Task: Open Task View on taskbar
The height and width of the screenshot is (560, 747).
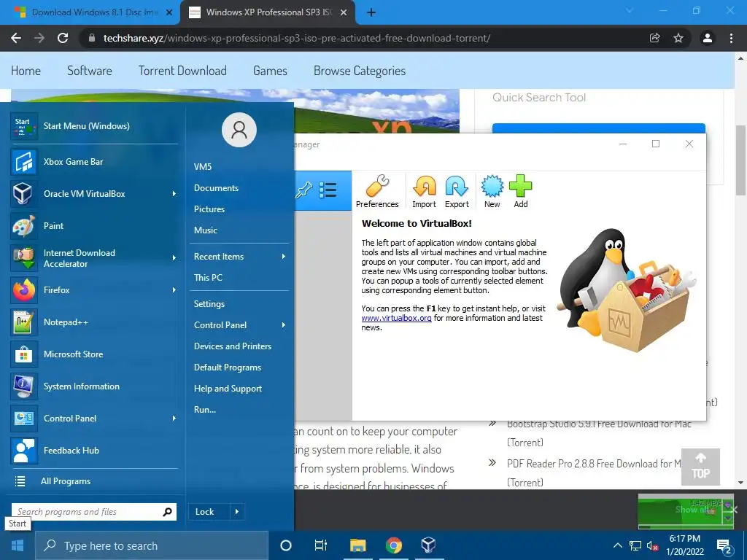Action: click(x=321, y=545)
